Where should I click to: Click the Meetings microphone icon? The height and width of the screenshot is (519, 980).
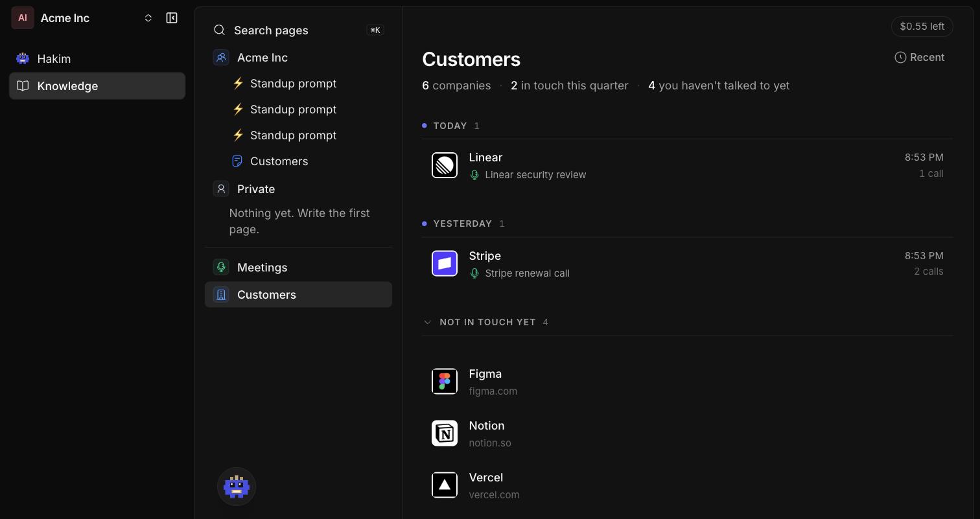coord(221,267)
